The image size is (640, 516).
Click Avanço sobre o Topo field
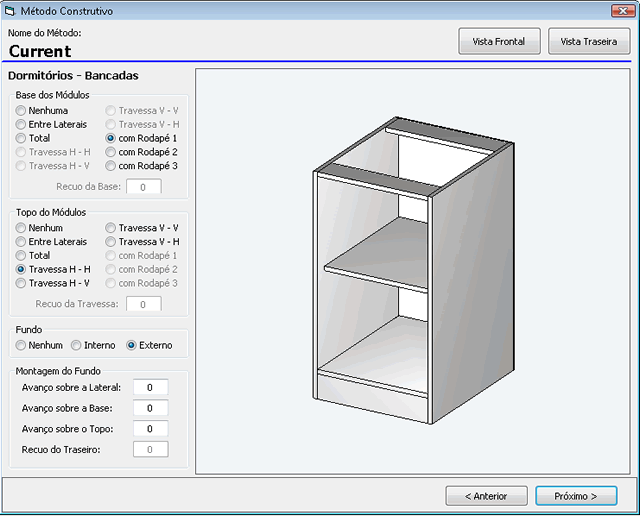150,429
